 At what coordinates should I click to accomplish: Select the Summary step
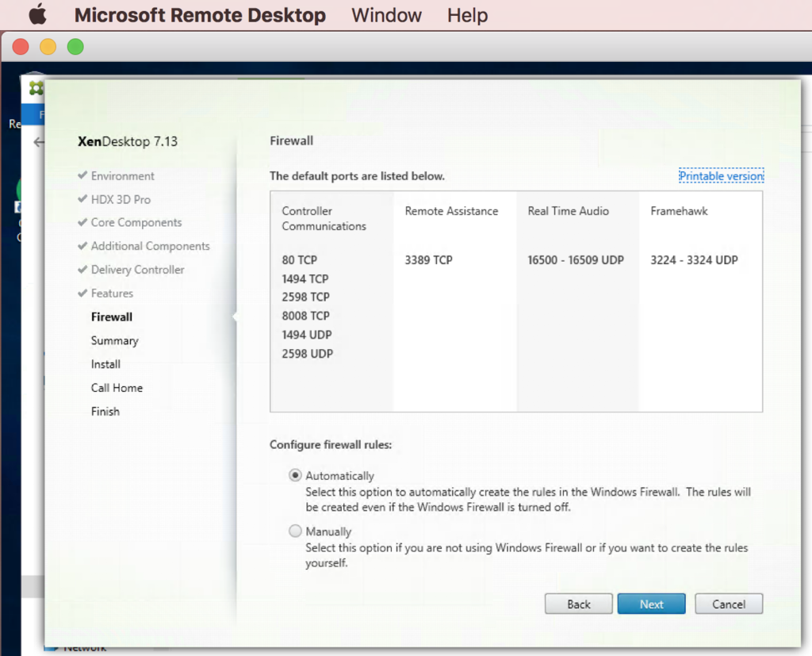coord(114,340)
